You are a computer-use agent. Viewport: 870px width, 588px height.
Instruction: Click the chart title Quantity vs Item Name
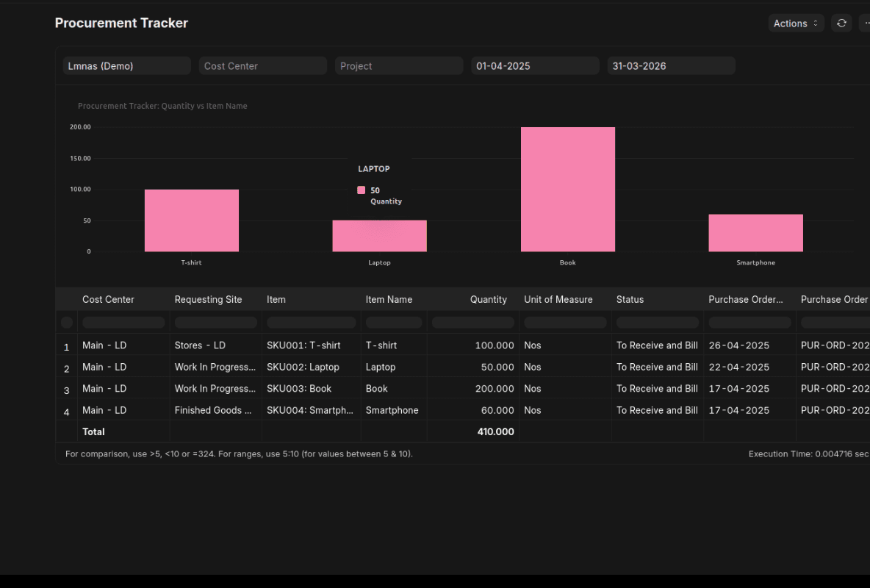point(162,106)
